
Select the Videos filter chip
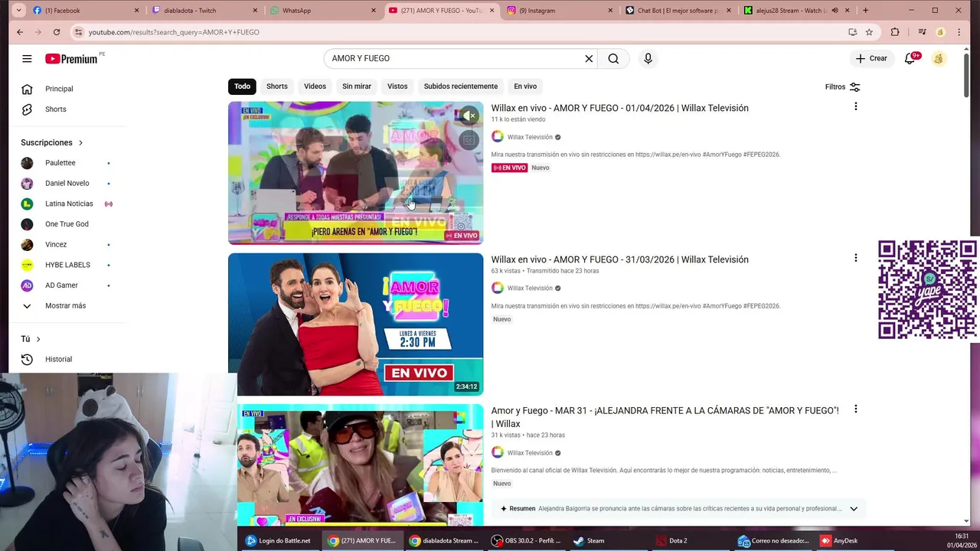[315, 86]
